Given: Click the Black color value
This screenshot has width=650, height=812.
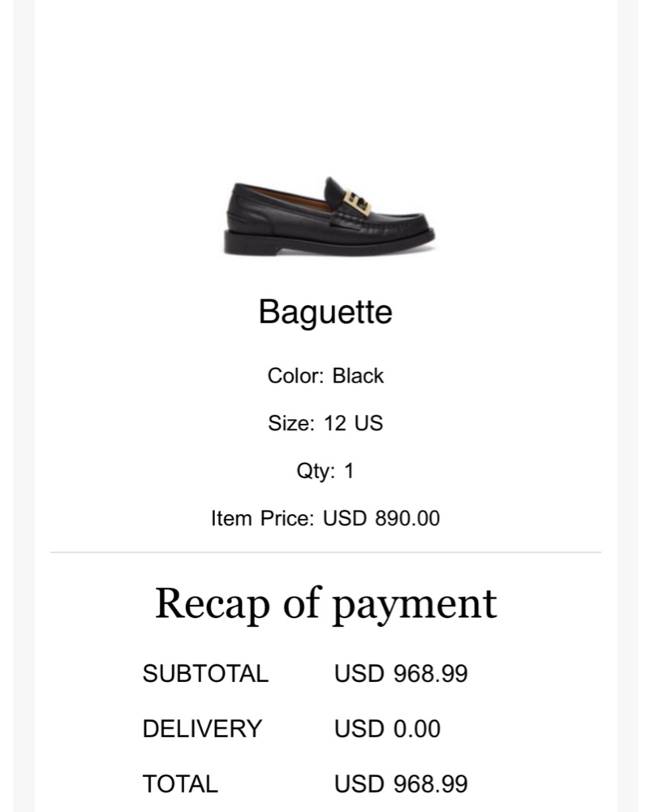Looking at the screenshot, I should point(358,376).
